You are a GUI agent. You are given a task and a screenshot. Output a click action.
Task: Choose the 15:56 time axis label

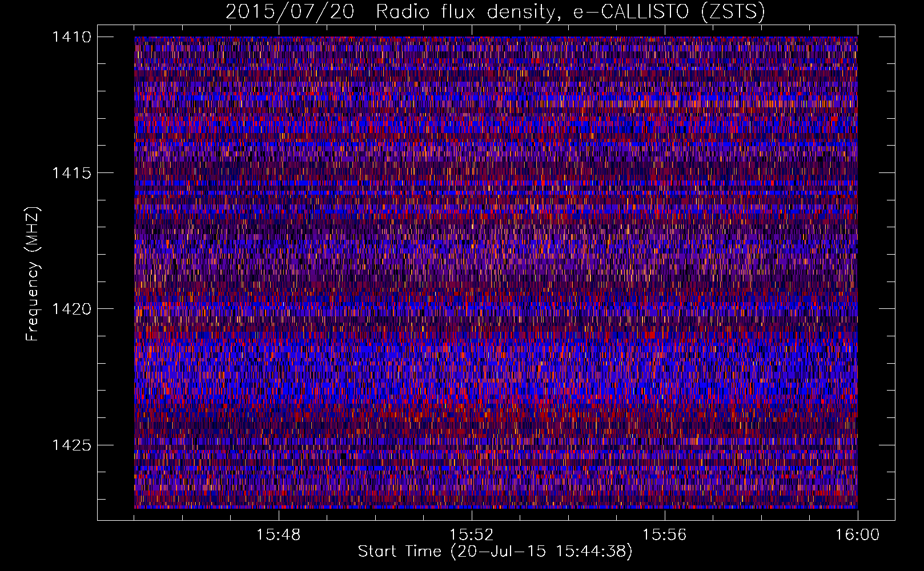[x=664, y=535]
